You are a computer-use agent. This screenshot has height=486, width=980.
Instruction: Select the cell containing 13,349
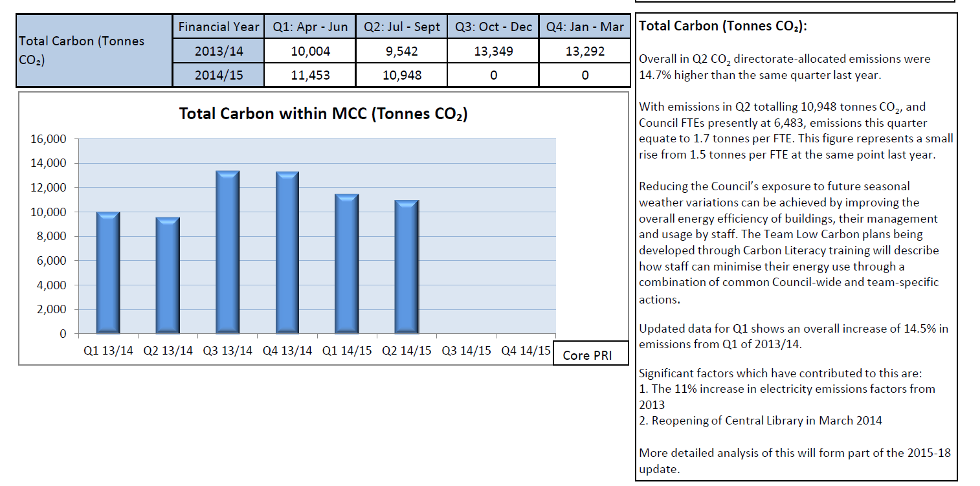pyautogui.click(x=493, y=51)
